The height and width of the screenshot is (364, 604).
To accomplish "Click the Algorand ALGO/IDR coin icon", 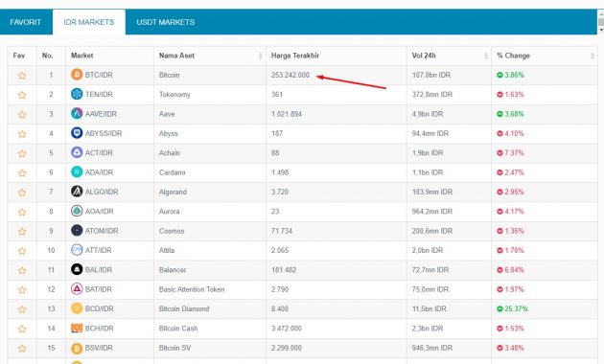I will pos(77,192).
